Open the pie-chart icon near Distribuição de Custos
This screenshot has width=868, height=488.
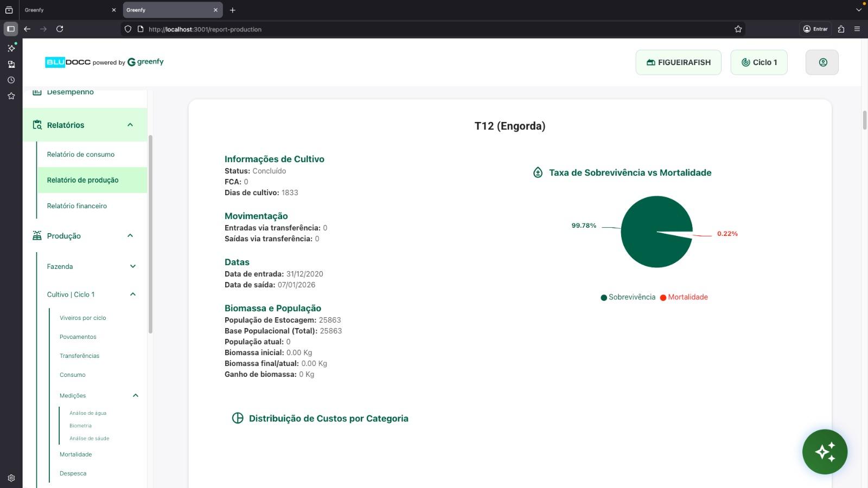coord(237,418)
